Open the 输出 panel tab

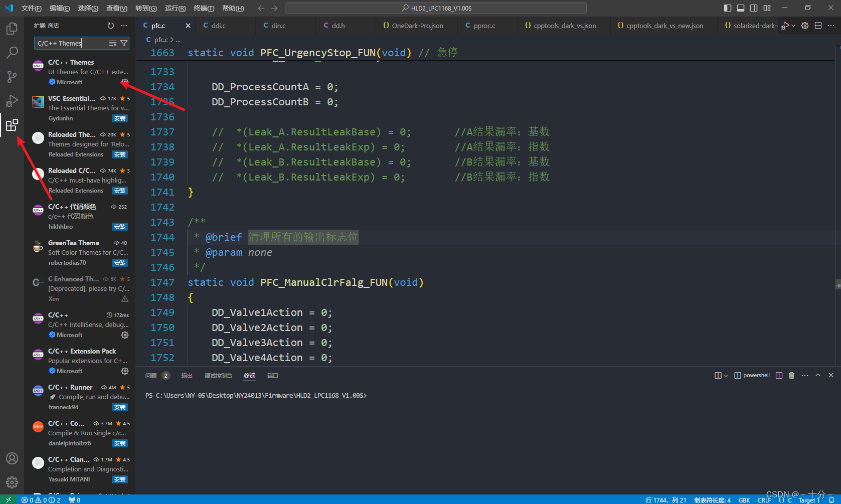tap(187, 376)
